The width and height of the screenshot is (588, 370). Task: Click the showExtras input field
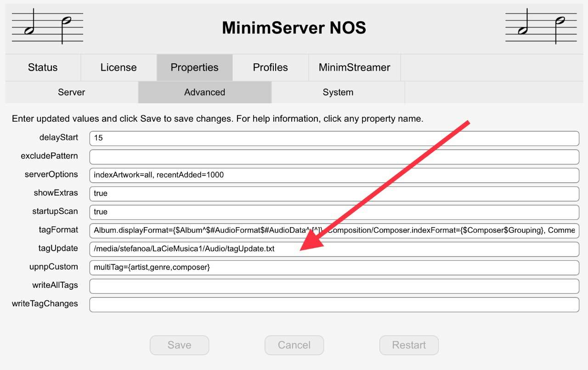pos(334,193)
